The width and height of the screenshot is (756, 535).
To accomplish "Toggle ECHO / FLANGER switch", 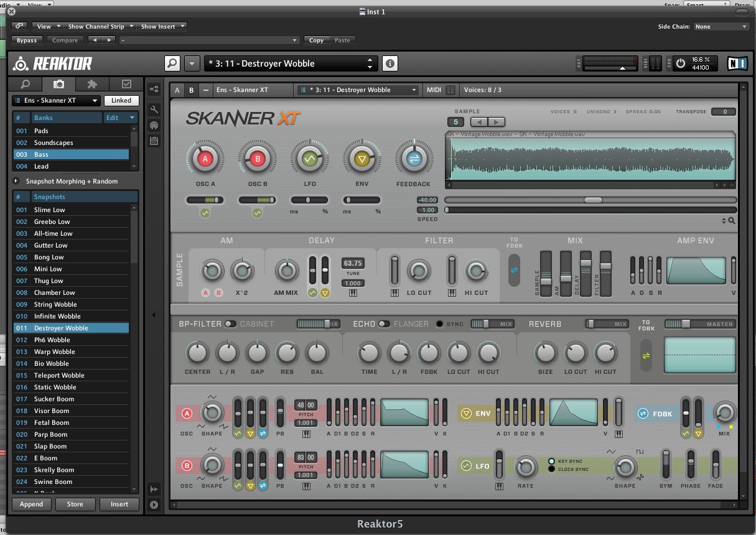I will [384, 324].
